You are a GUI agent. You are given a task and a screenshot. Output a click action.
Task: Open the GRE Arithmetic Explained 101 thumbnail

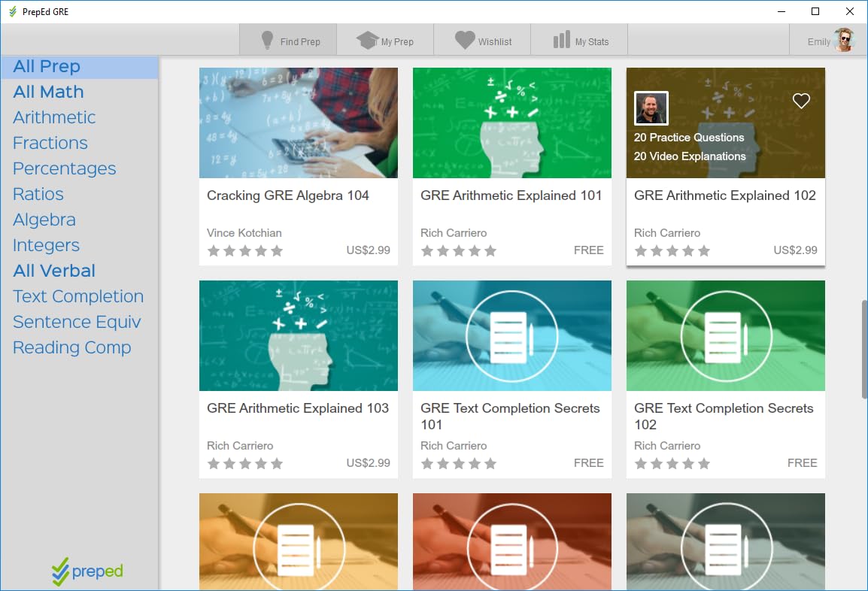coord(512,123)
